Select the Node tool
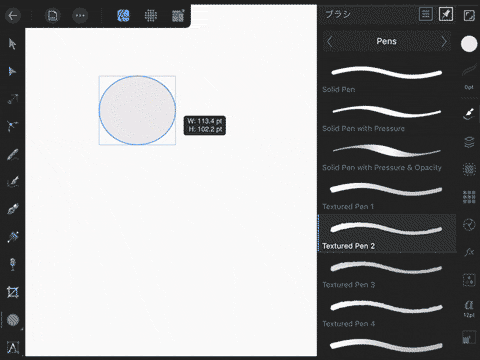The height and width of the screenshot is (360, 480). pos(12,71)
